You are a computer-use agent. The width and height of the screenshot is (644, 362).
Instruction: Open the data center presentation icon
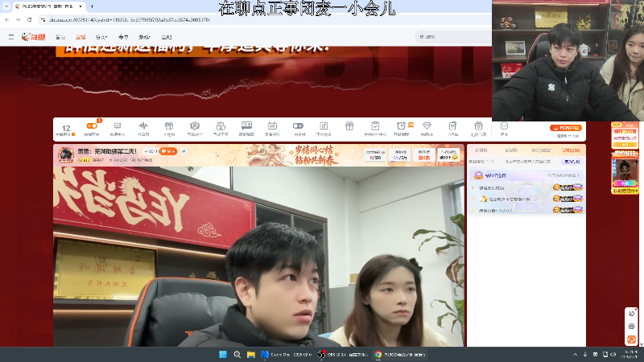118,126
